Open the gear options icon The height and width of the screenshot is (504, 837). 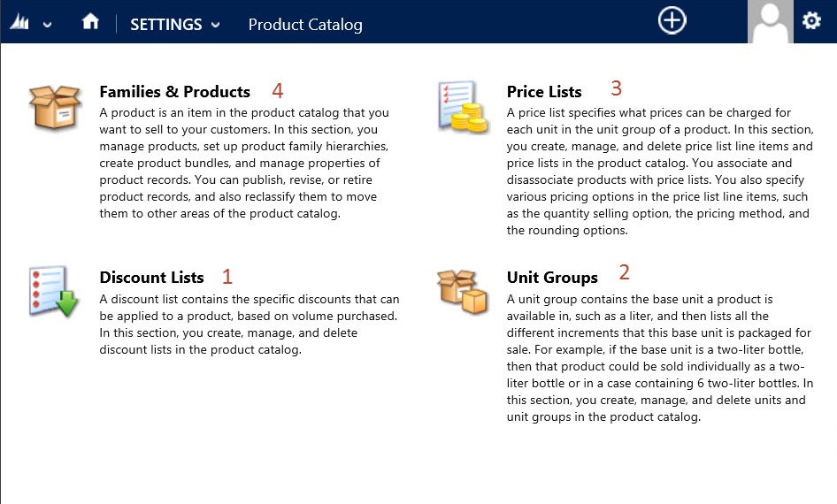[811, 21]
